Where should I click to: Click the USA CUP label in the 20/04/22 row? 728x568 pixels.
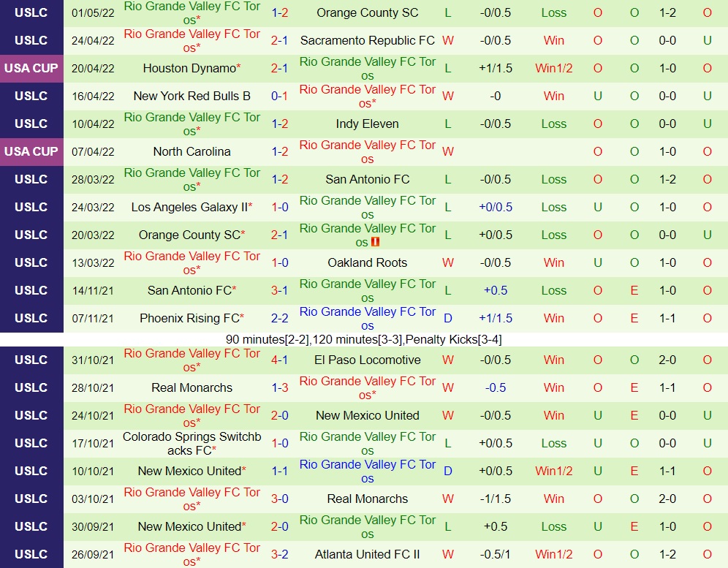[x=31, y=68]
